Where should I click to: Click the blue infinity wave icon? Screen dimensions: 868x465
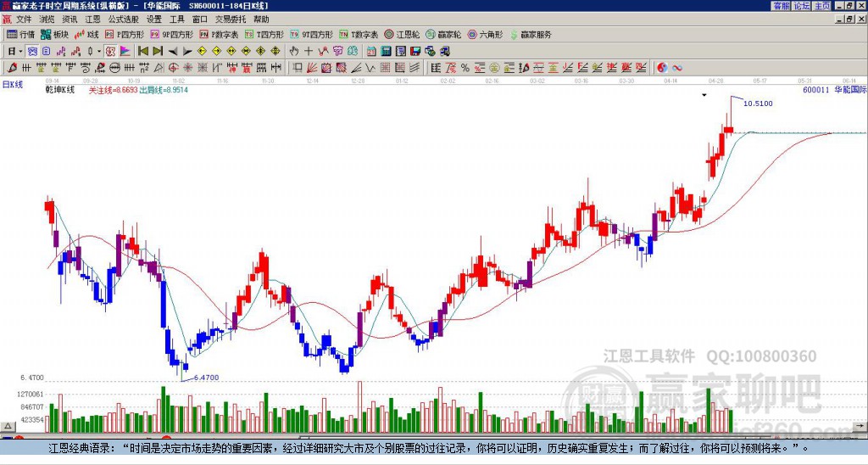click(x=677, y=68)
